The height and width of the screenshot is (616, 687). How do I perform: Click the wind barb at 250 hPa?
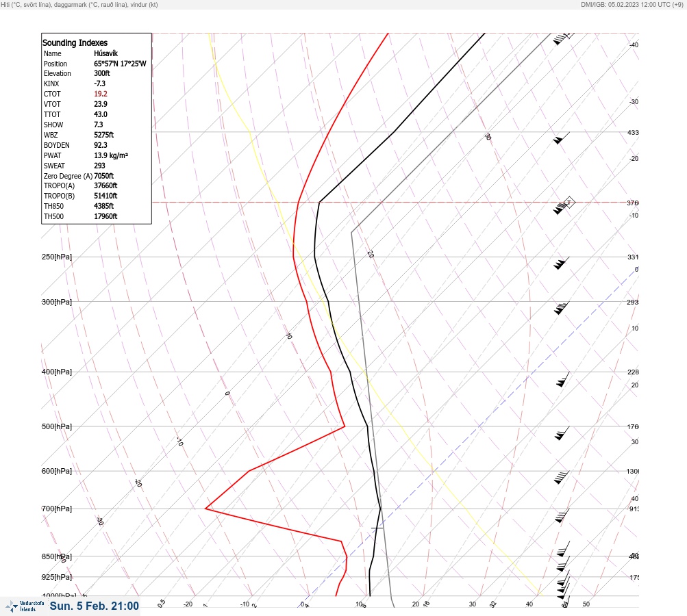pyautogui.click(x=561, y=263)
